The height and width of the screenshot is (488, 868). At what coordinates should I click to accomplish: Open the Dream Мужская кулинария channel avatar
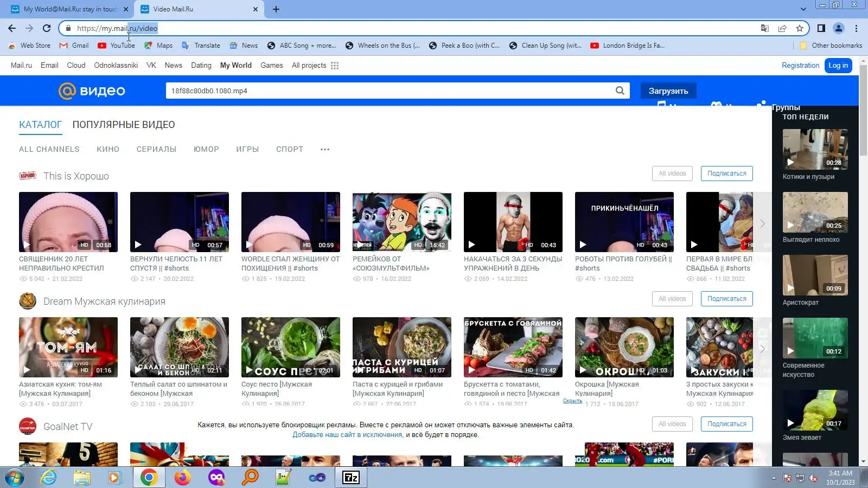[x=28, y=301]
